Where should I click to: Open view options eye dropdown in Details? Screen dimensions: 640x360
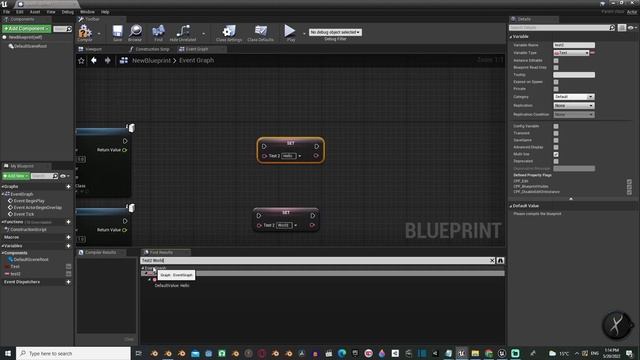(632, 28)
